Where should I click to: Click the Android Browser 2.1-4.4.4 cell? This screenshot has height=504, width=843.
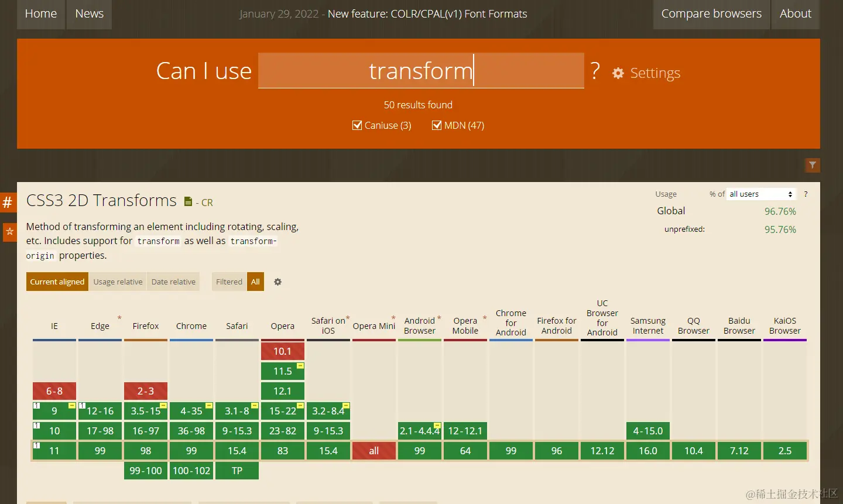pyautogui.click(x=420, y=431)
